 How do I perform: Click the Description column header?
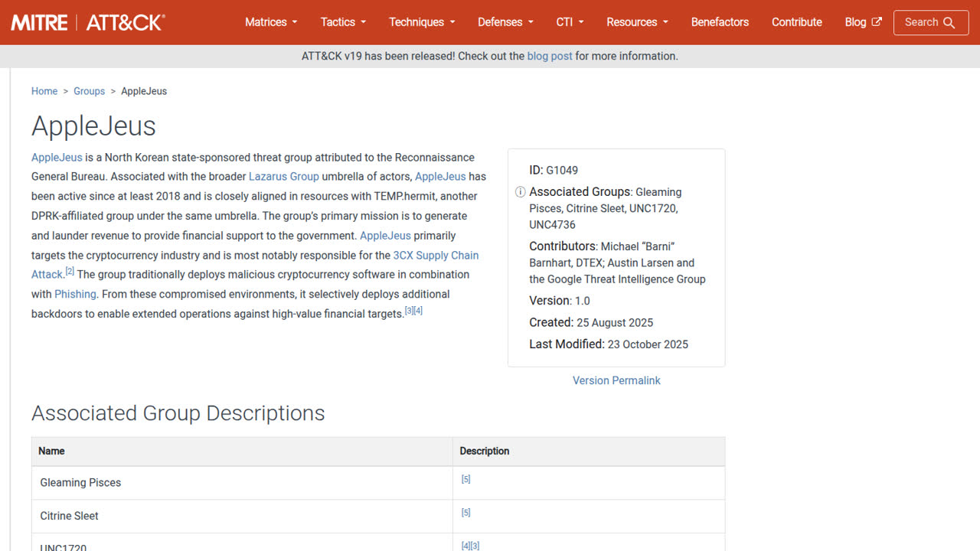click(589, 452)
